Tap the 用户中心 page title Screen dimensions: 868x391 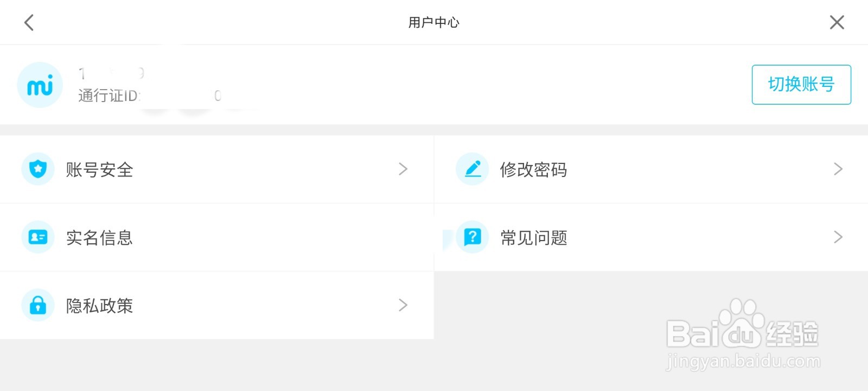(x=433, y=22)
